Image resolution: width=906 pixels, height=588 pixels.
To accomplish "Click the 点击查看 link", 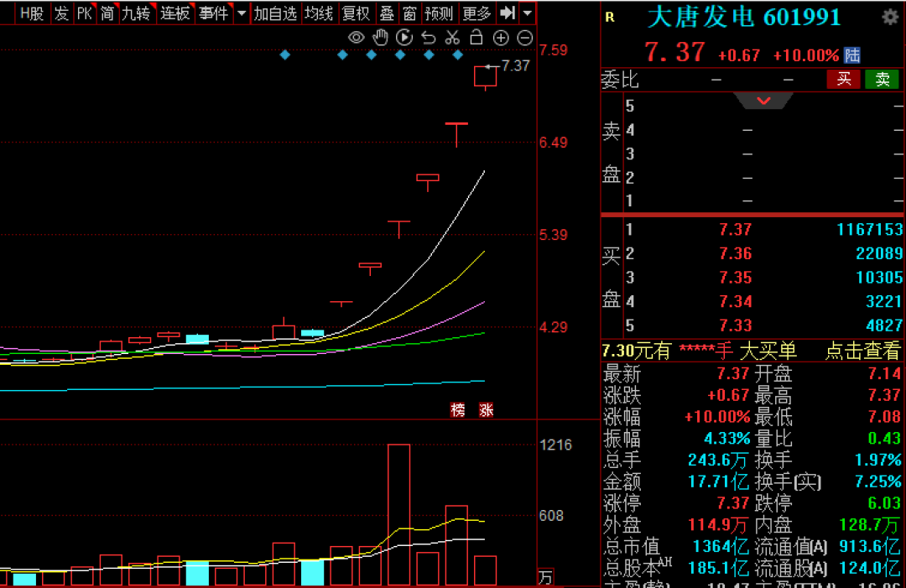I will pos(862,350).
